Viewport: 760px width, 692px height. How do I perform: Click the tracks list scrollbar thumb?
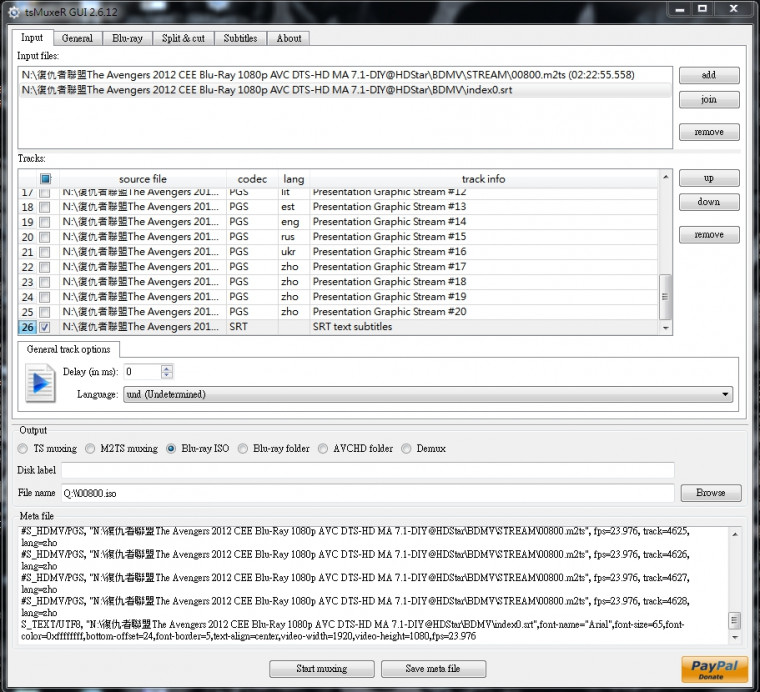pos(665,297)
